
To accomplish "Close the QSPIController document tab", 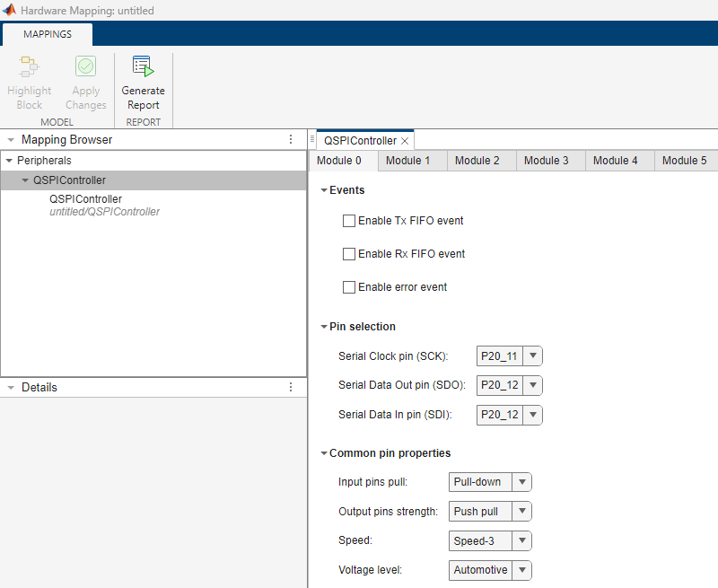I will tap(404, 140).
